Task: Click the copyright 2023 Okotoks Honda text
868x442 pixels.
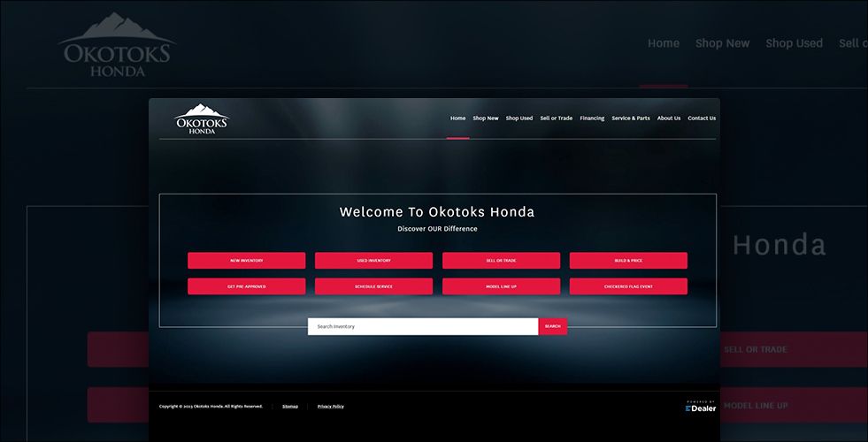Action: (211, 407)
